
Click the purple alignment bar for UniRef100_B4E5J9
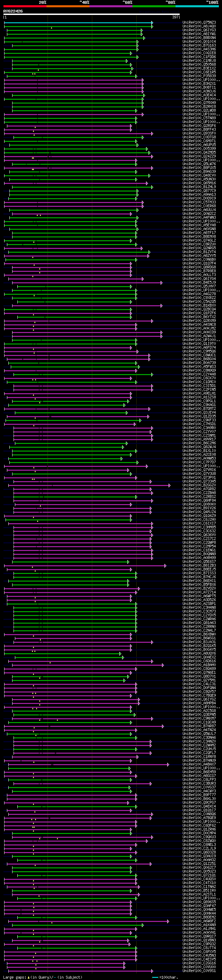click(87, 283)
